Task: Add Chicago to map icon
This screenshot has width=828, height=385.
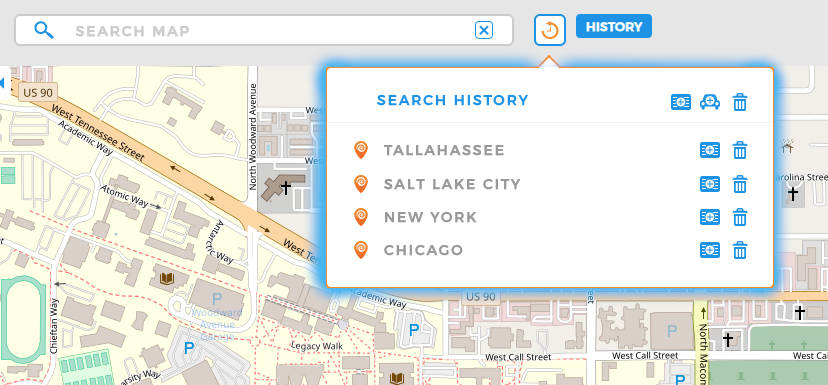Action: (x=710, y=250)
